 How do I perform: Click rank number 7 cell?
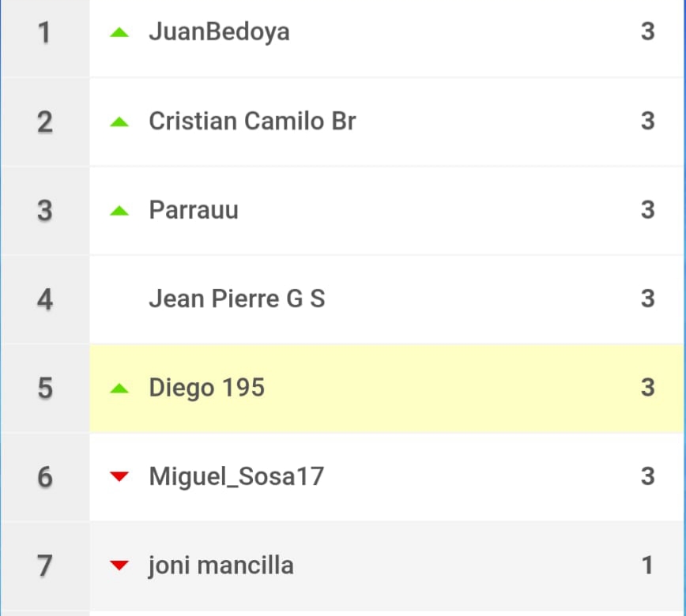coord(45,565)
